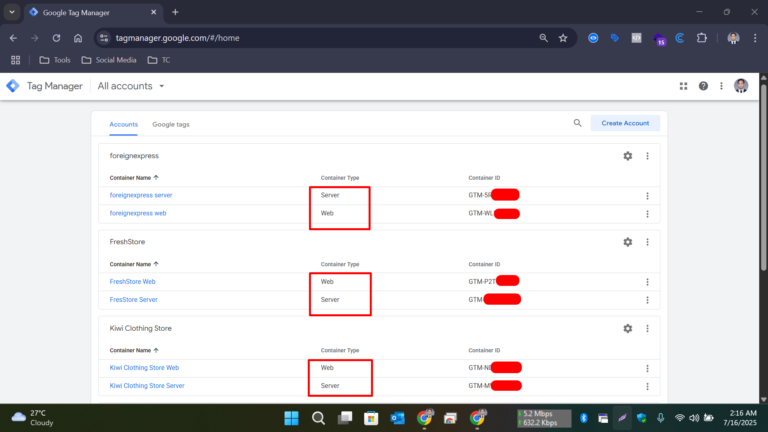
Task: Bookmark this page with the star icon
Action: [563, 38]
